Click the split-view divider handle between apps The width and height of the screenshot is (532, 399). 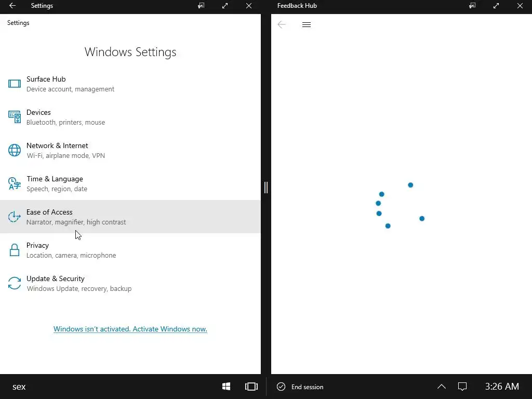coord(266,187)
